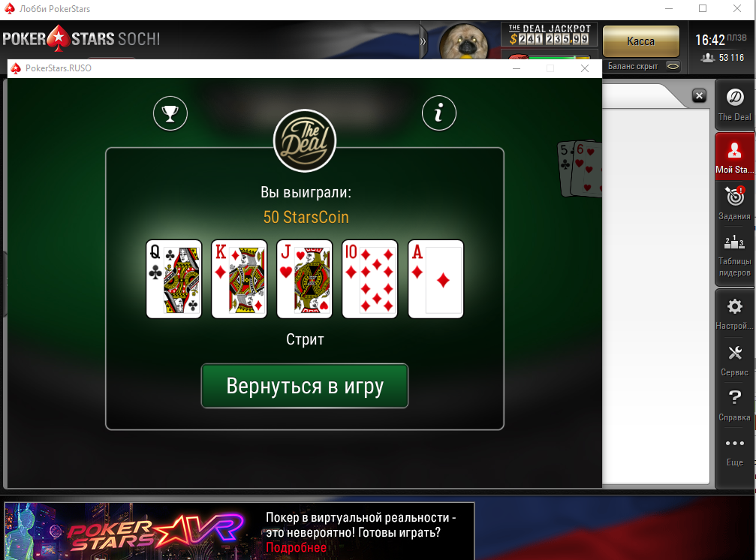Open the trophy prizes icon
The height and width of the screenshot is (560, 756).
pos(170,113)
